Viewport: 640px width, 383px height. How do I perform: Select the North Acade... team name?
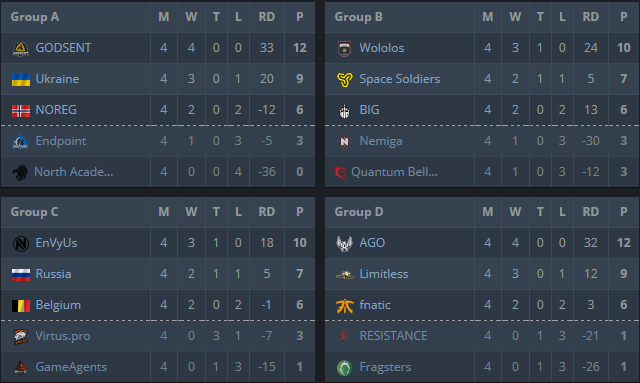73,172
